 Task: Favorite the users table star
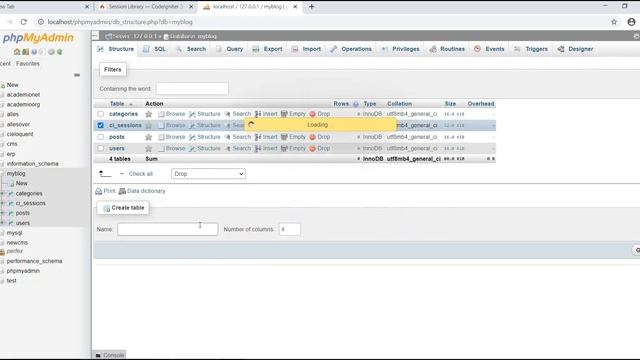[149, 149]
